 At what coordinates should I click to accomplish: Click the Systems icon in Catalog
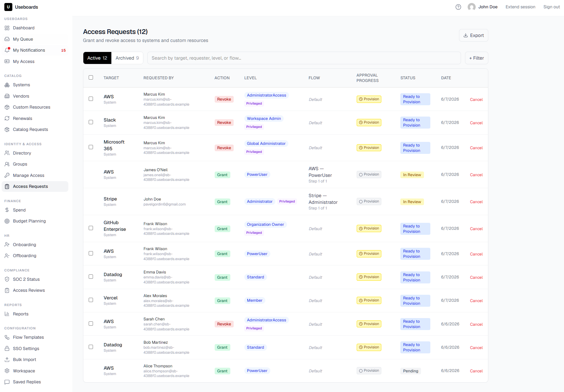click(x=7, y=85)
